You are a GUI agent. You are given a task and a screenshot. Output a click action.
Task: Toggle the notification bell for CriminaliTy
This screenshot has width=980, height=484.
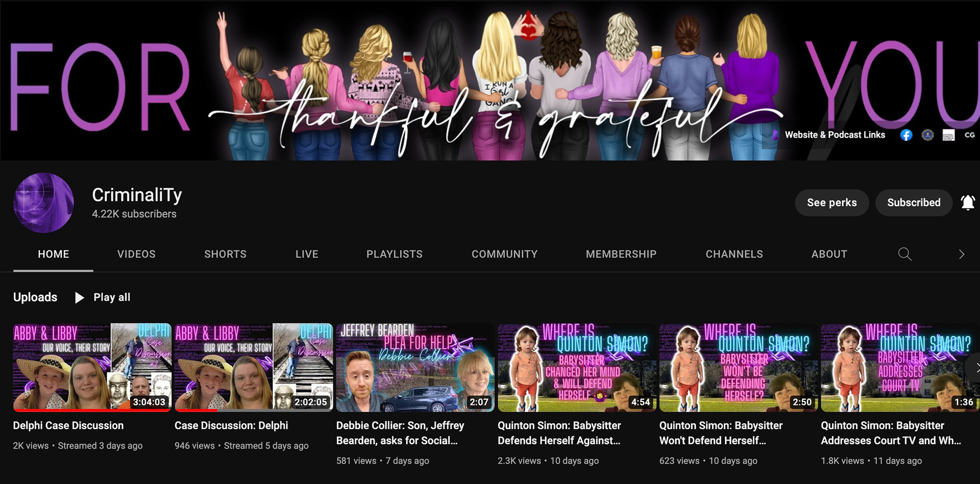pos(968,202)
